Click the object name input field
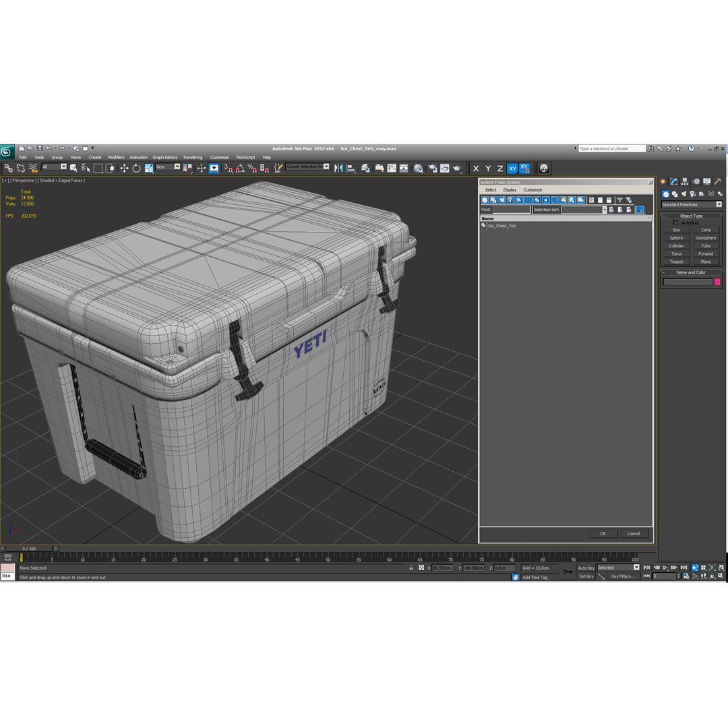The width and height of the screenshot is (728, 728). [x=688, y=282]
